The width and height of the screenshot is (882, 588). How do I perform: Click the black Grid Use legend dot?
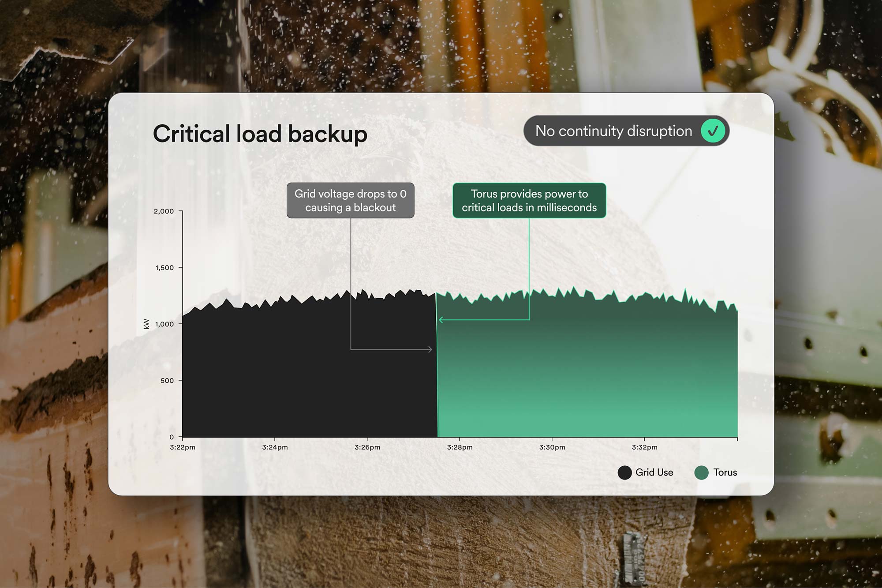coord(624,472)
